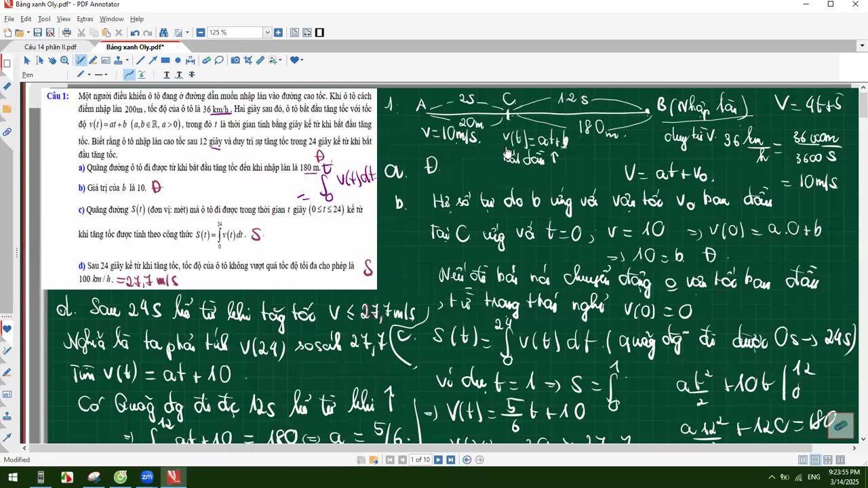Image resolution: width=868 pixels, height=488 pixels.
Task: Select the Zoom magnifier tool
Action: 64,60
